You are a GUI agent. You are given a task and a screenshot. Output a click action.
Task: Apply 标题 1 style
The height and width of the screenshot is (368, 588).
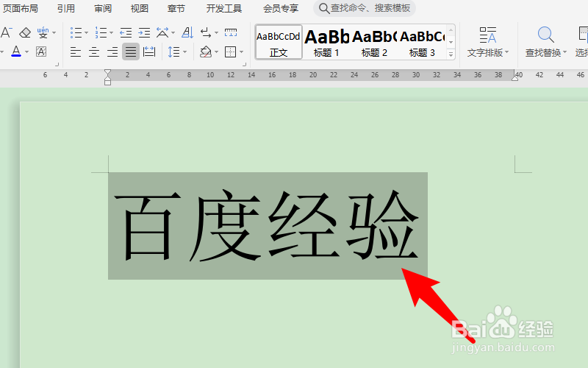[326, 42]
